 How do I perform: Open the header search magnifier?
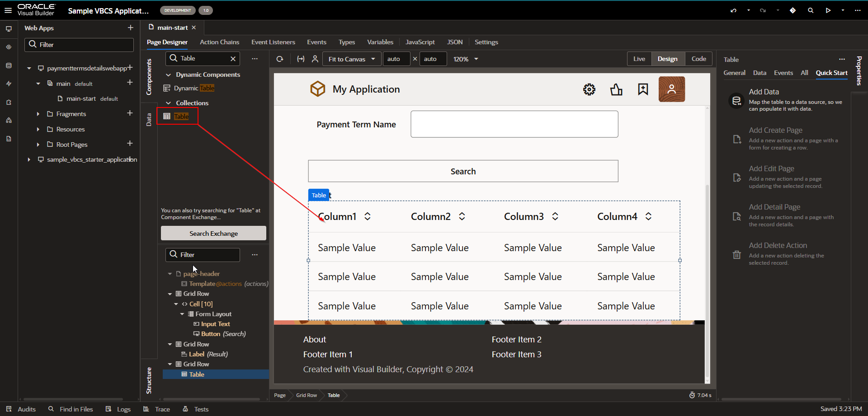point(811,10)
